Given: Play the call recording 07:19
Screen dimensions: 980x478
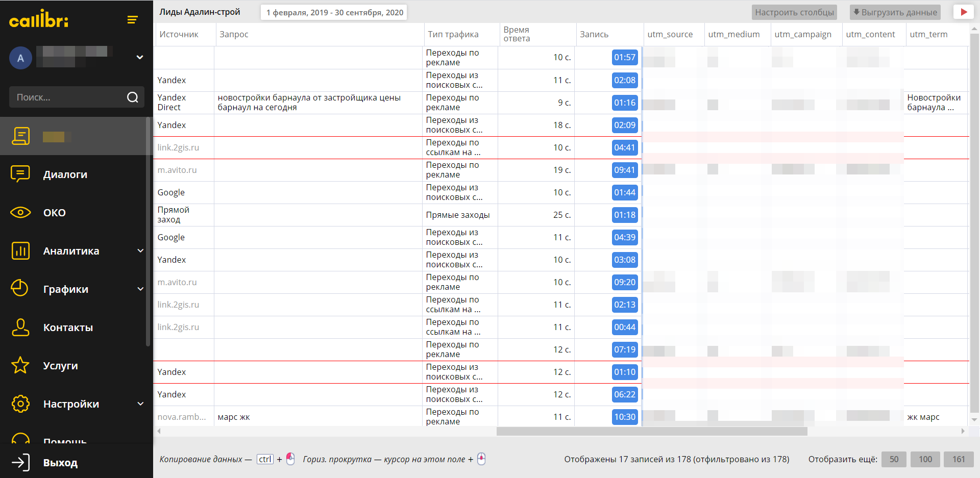Looking at the screenshot, I should click(x=625, y=349).
